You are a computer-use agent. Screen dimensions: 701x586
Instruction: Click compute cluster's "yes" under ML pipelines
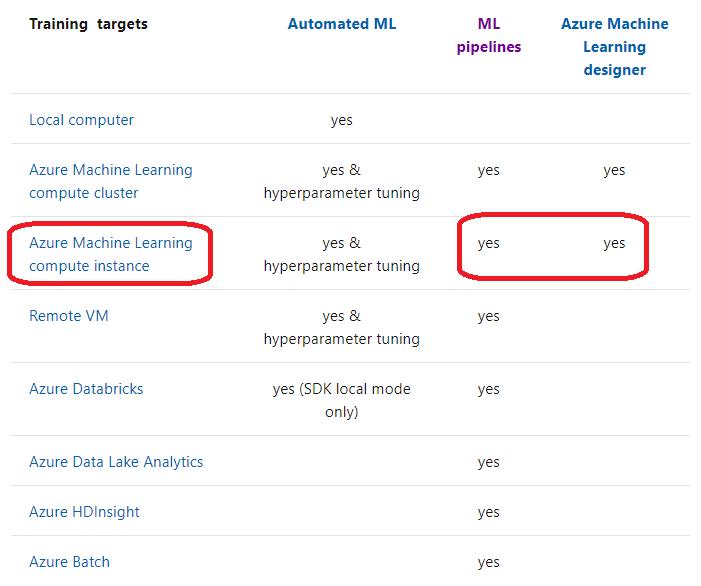(x=488, y=170)
